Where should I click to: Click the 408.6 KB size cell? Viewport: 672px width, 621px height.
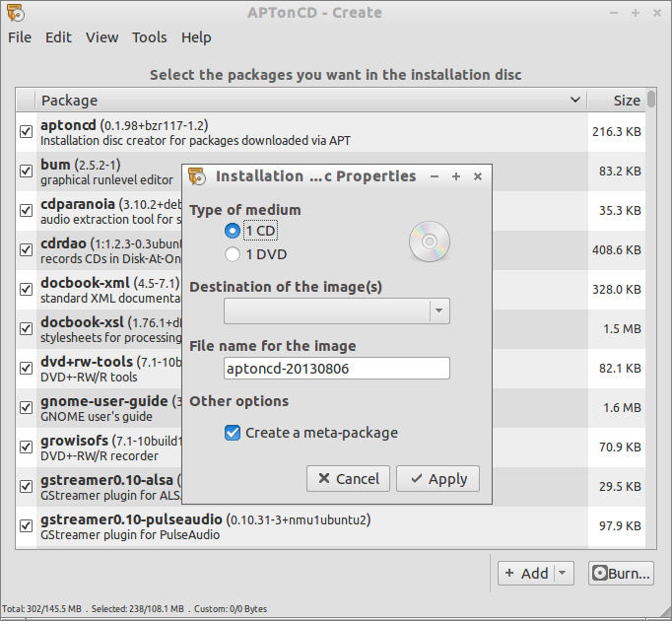coord(616,250)
